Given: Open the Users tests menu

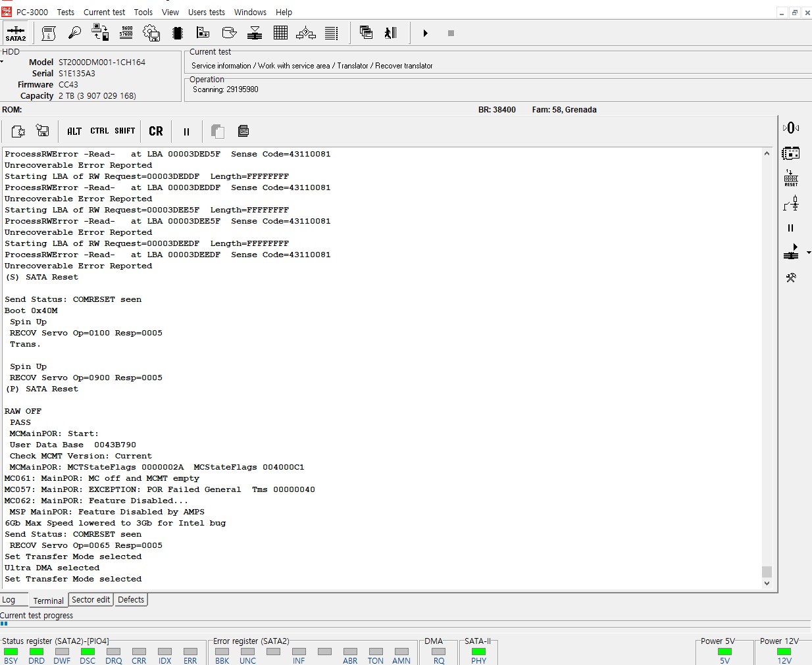Looking at the screenshot, I should click(x=207, y=12).
